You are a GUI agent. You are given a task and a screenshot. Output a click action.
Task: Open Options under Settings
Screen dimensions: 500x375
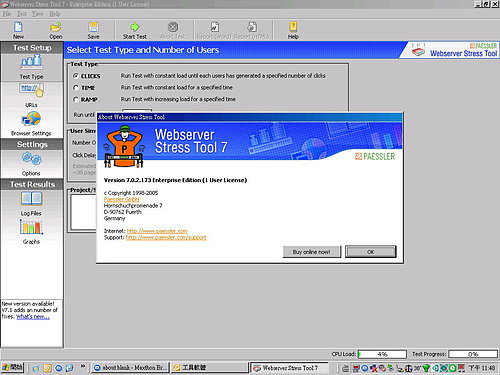31,164
